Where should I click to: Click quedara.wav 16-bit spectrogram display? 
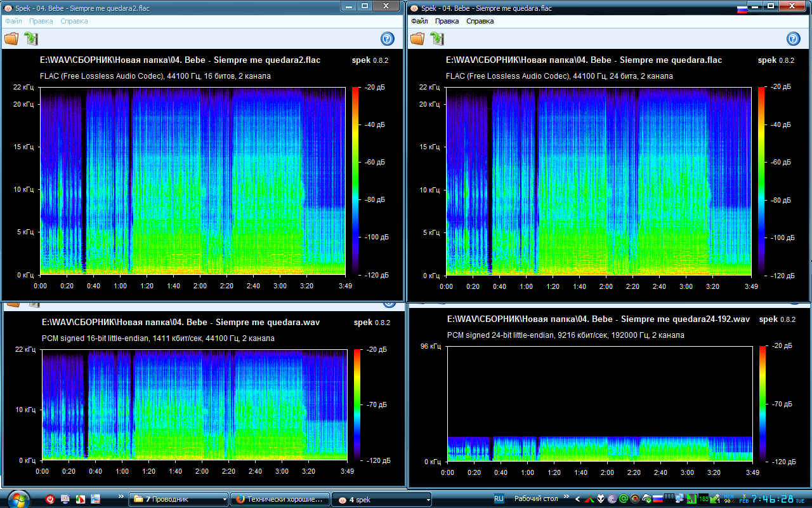click(x=195, y=404)
